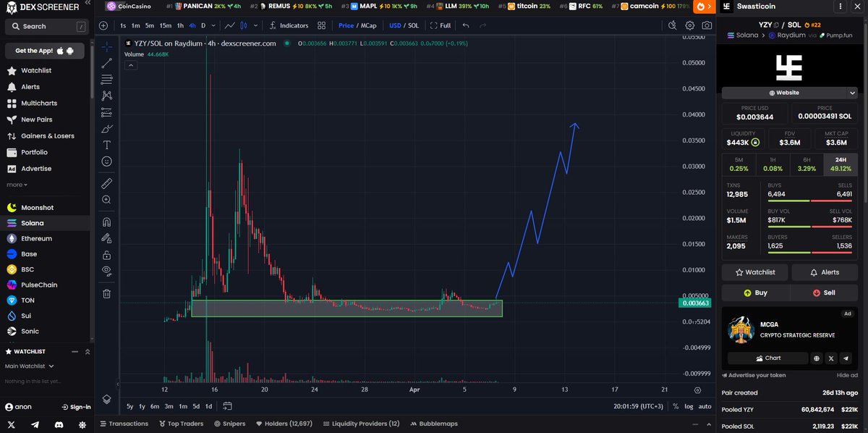This screenshot has height=433, width=868.
Task: Click the Sign-in link
Action: tap(76, 407)
